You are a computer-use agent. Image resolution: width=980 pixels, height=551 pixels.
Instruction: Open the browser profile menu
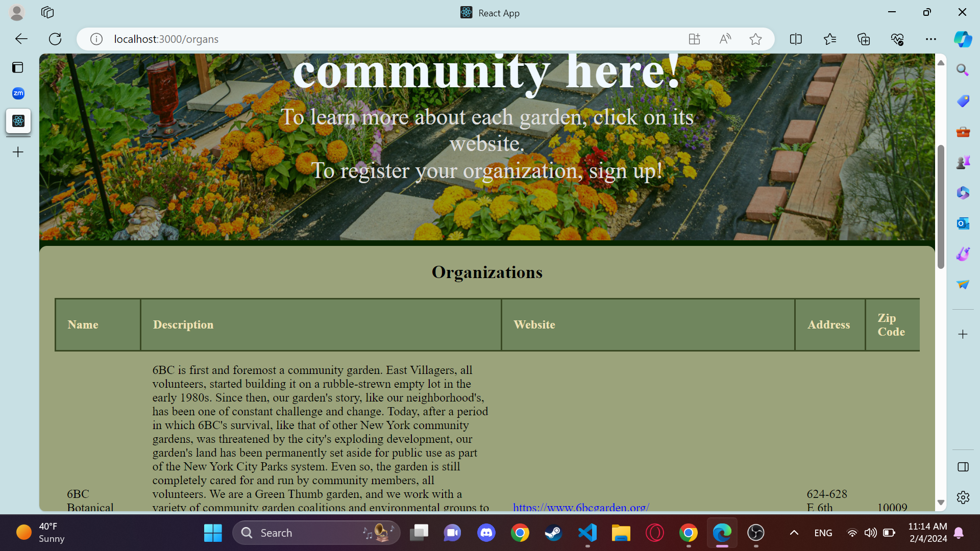pos(17,12)
